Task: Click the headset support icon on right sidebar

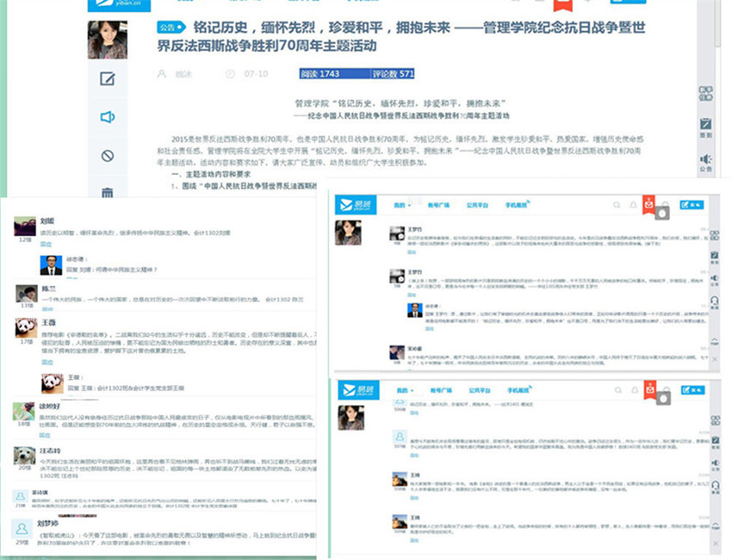Action: click(x=714, y=301)
